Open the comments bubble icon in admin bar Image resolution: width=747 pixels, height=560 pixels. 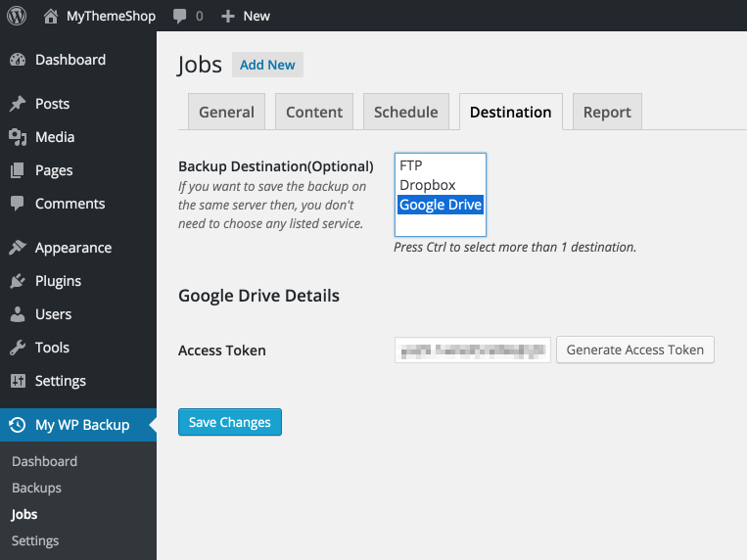point(179,17)
